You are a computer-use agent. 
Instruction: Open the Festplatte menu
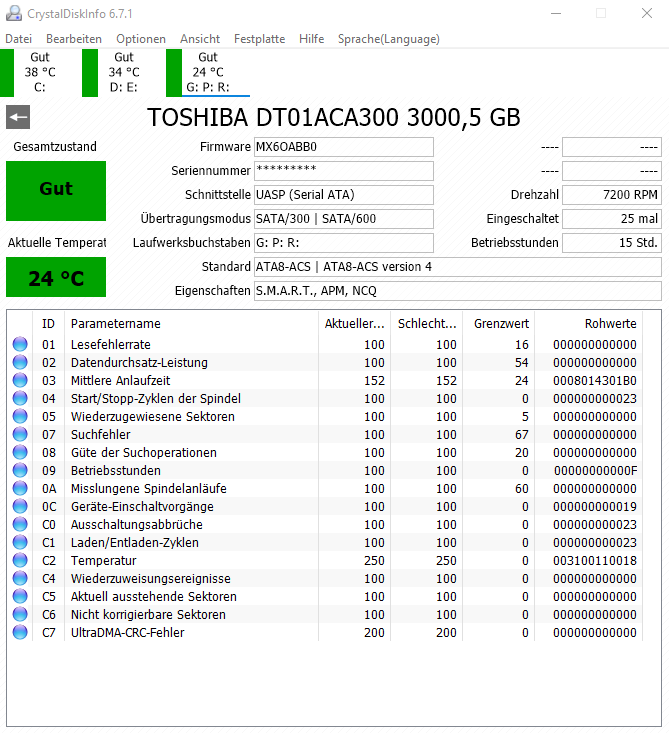click(x=259, y=39)
